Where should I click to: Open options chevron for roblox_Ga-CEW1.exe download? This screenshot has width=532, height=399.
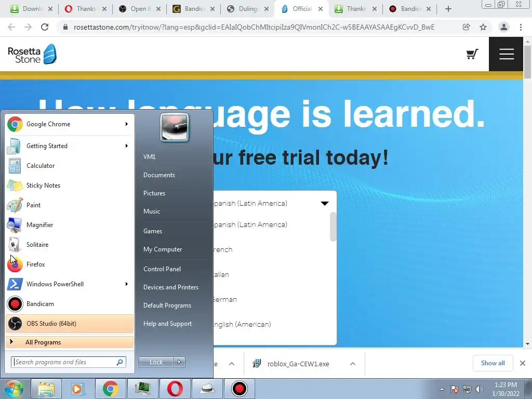pyautogui.click(x=353, y=364)
